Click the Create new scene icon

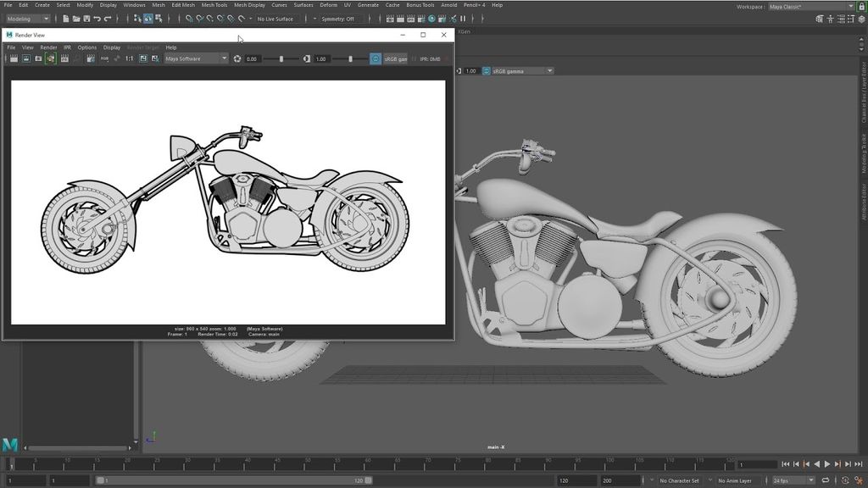pos(66,19)
